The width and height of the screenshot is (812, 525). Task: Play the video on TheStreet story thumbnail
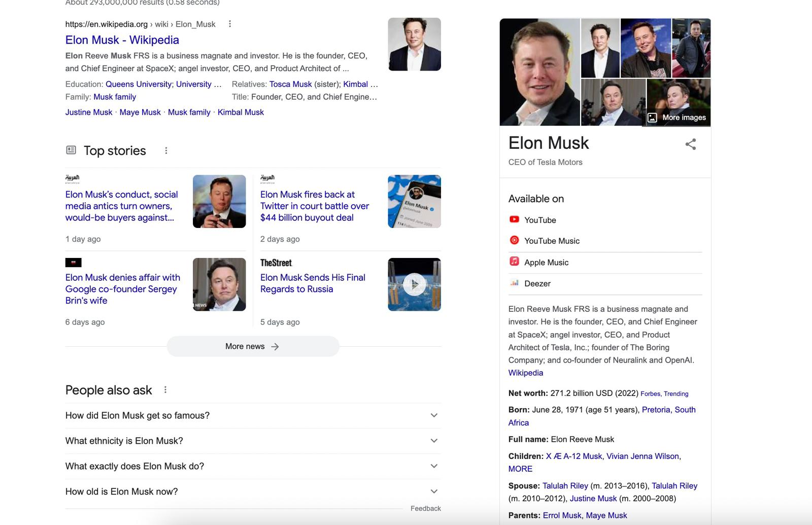pos(414,284)
